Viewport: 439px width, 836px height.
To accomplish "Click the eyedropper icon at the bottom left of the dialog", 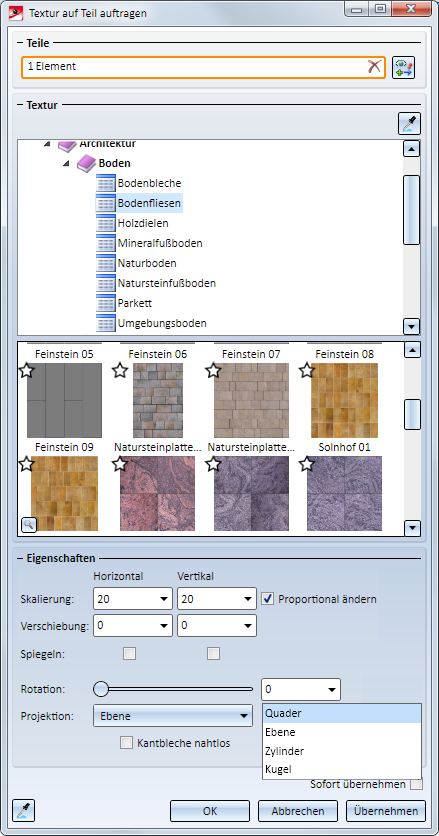I will coord(23,810).
